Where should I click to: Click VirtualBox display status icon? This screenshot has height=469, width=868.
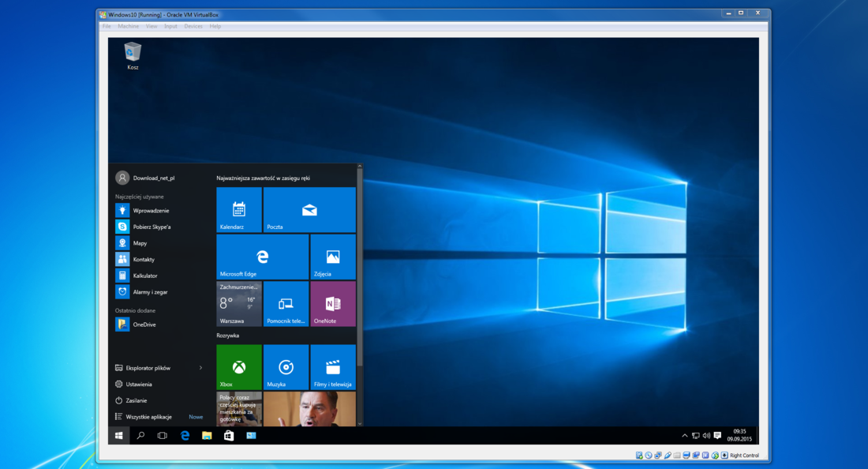click(687, 455)
